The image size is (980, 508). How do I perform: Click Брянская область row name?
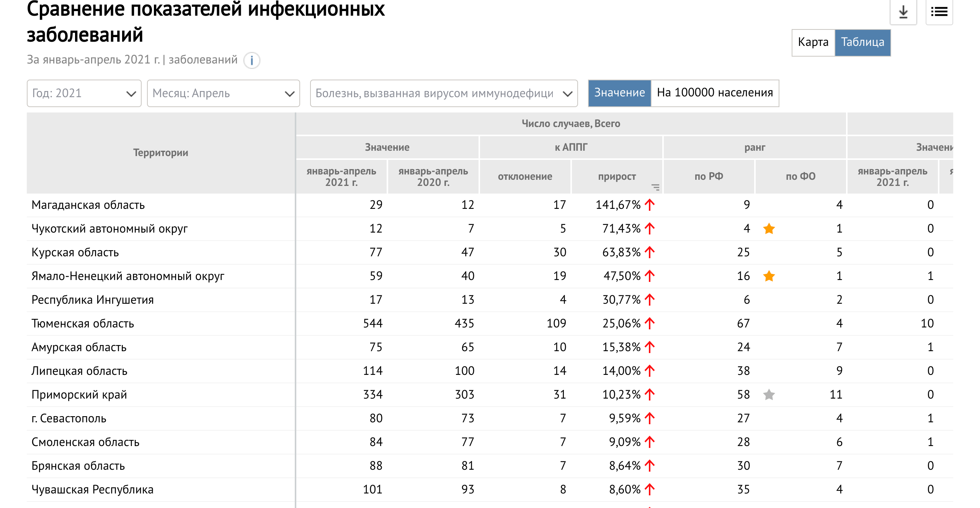(78, 466)
